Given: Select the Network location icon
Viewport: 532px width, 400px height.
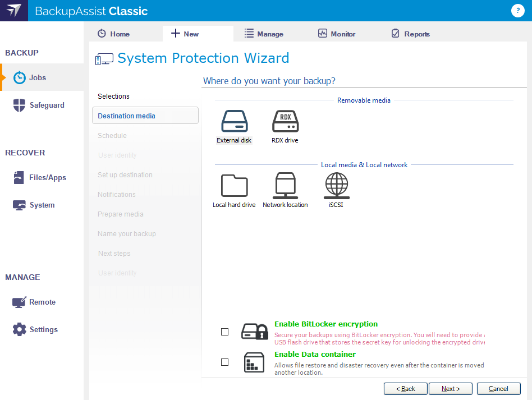Looking at the screenshot, I should point(285,186).
